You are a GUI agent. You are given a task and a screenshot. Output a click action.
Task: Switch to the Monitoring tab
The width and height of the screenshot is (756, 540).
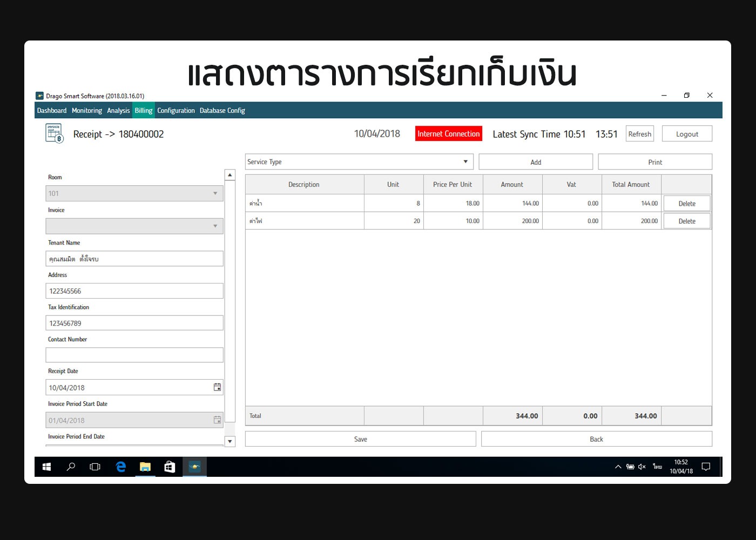coord(87,111)
